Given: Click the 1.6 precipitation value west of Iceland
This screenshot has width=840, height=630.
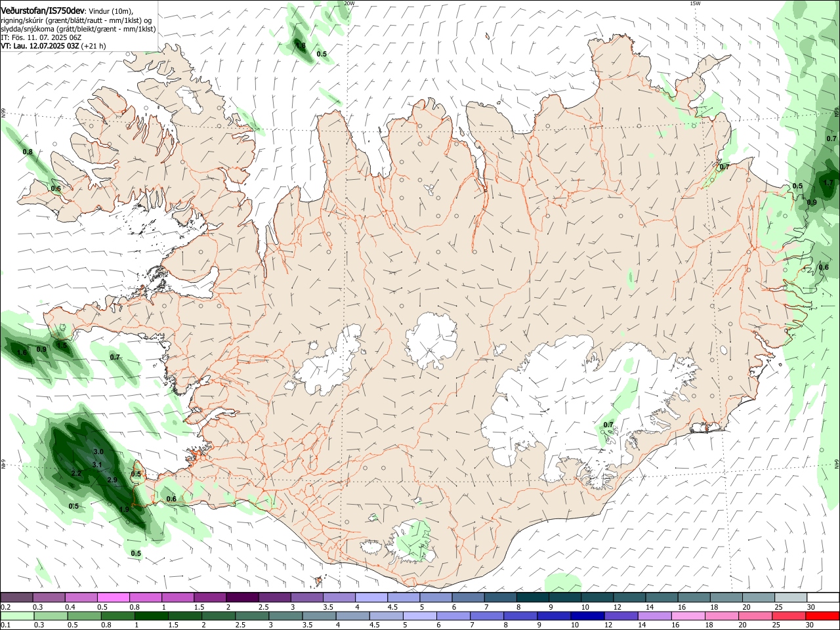Looking at the screenshot, I should (22, 353).
